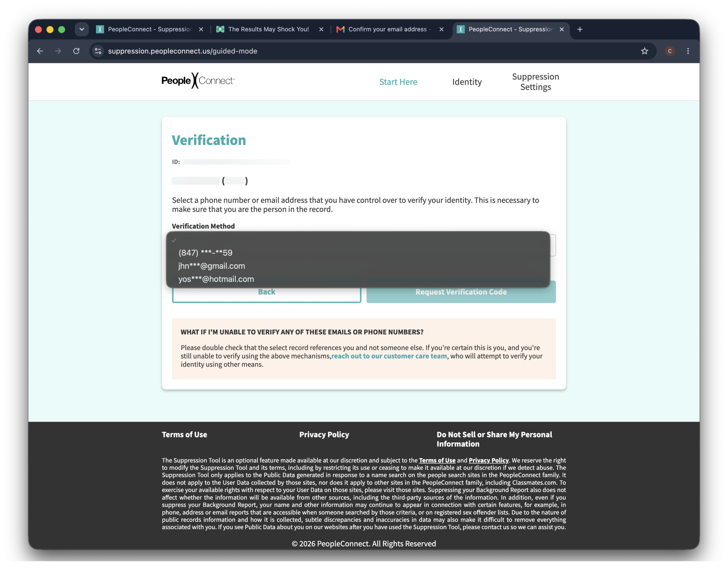Close the Confirm your email address tab

[x=441, y=29]
